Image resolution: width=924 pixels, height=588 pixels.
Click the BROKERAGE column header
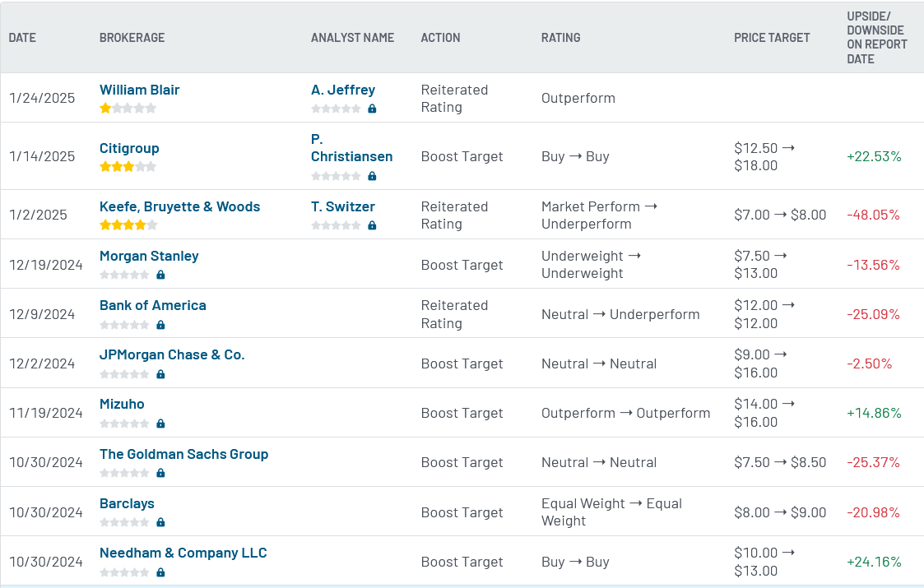[x=132, y=38]
